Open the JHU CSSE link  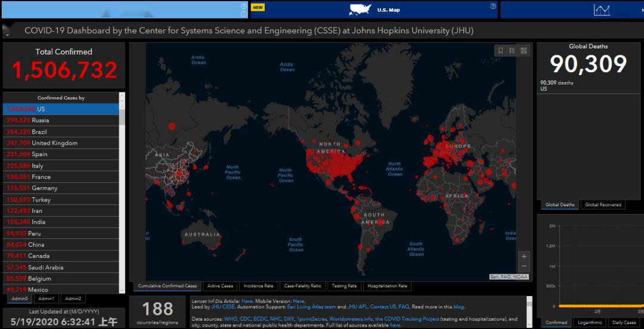coord(224,307)
